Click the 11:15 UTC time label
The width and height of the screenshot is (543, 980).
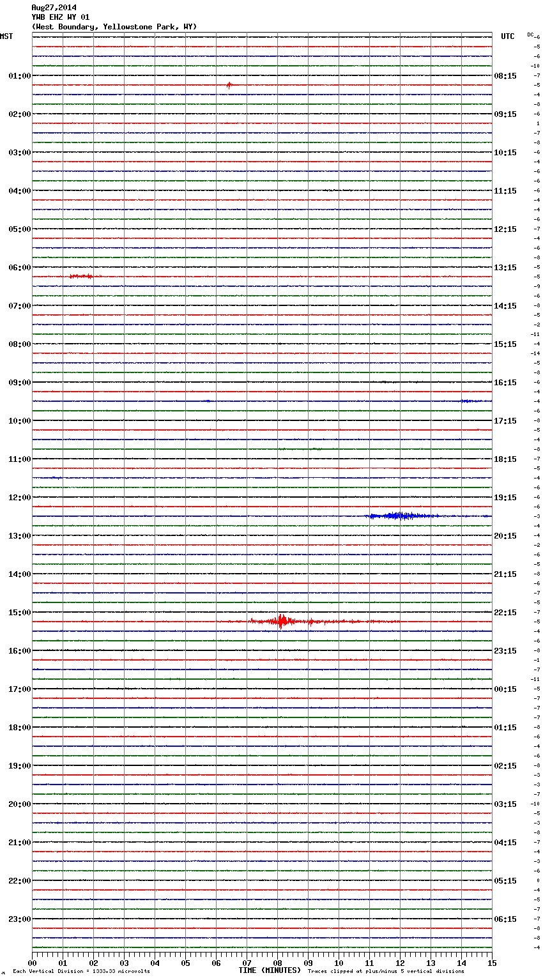pyautogui.click(x=505, y=191)
